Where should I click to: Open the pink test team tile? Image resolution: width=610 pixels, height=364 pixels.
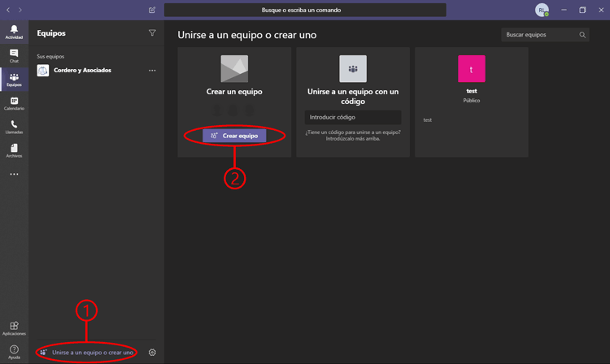point(472,69)
